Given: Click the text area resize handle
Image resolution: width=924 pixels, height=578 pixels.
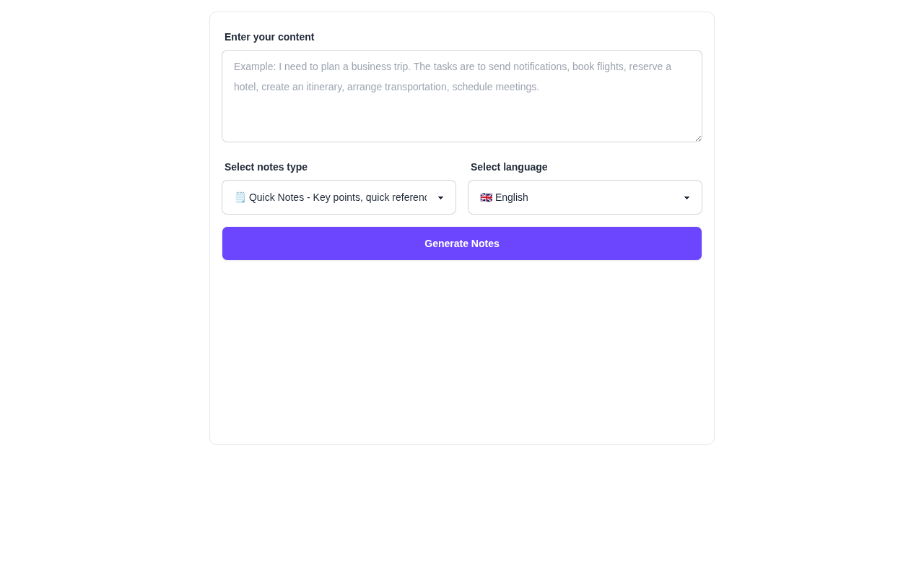Looking at the screenshot, I should point(698,138).
